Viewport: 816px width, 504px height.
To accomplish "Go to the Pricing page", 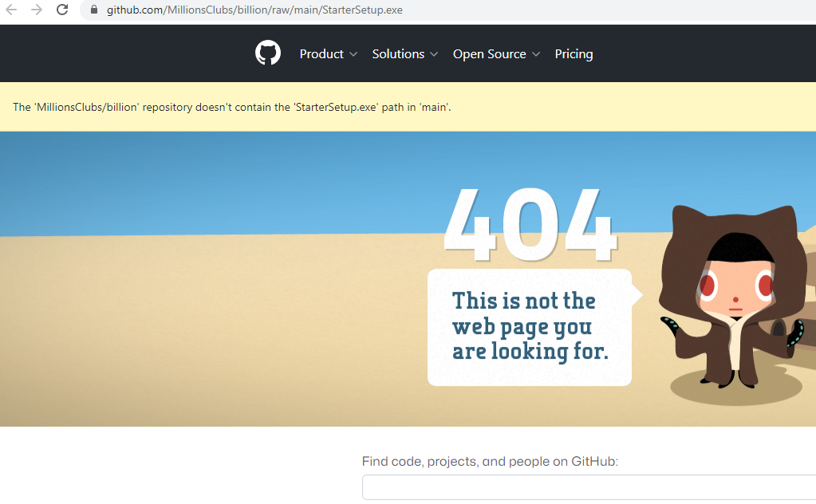I will [x=574, y=54].
